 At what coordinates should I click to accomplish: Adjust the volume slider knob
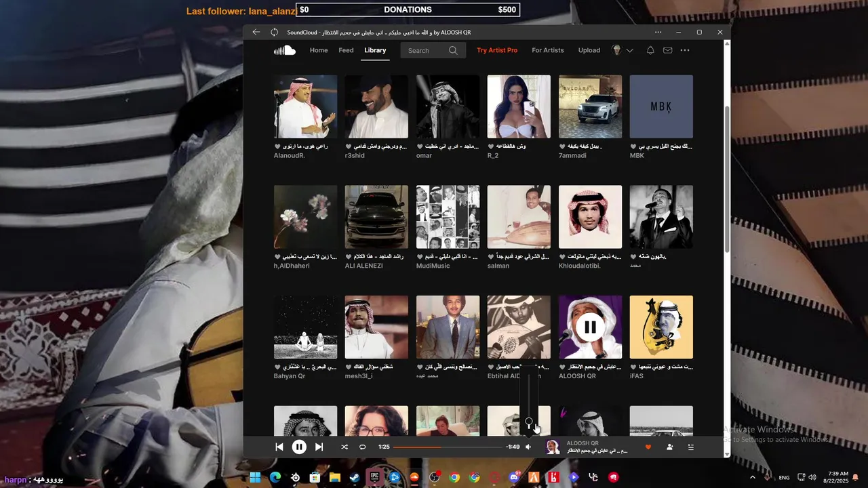(x=529, y=422)
